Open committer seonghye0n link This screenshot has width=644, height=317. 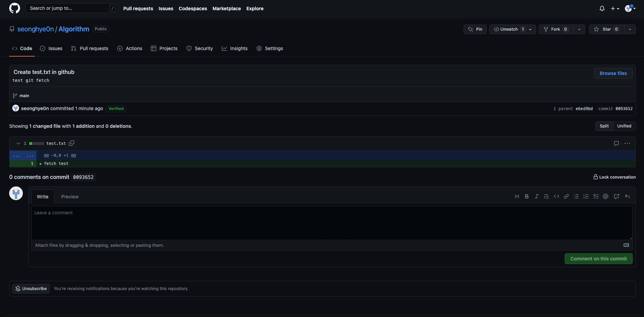[x=35, y=108]
